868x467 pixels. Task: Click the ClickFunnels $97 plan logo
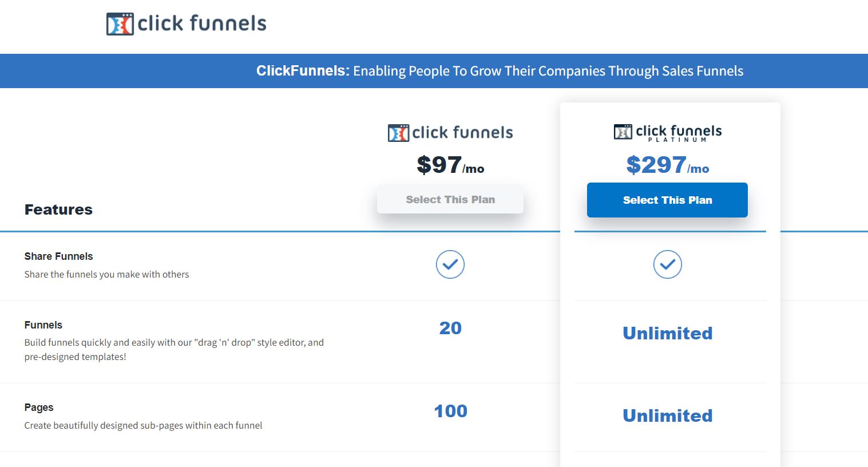450,133
